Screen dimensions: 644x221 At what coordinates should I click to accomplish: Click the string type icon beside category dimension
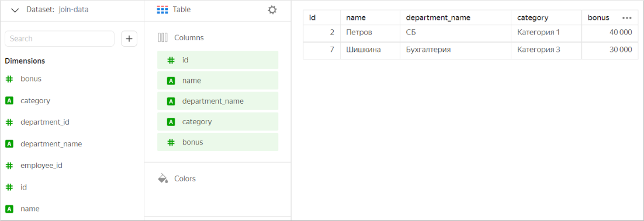(9, 101)
